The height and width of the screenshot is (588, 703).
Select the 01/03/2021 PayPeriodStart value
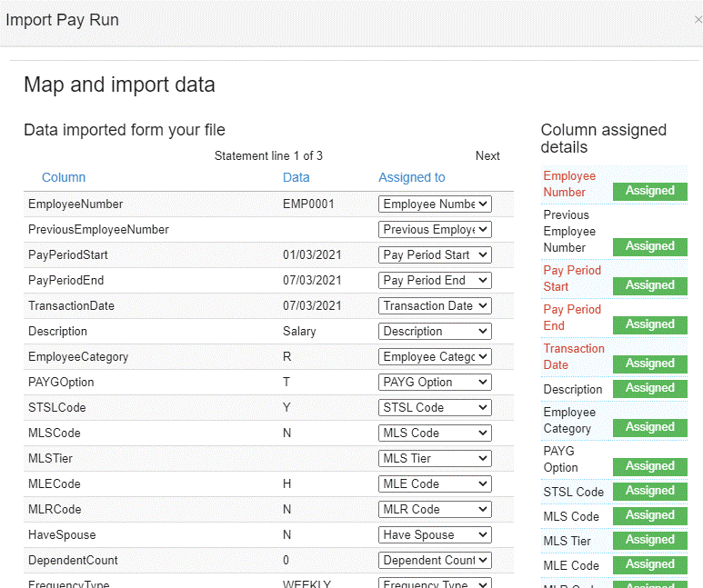click(312, 255)
